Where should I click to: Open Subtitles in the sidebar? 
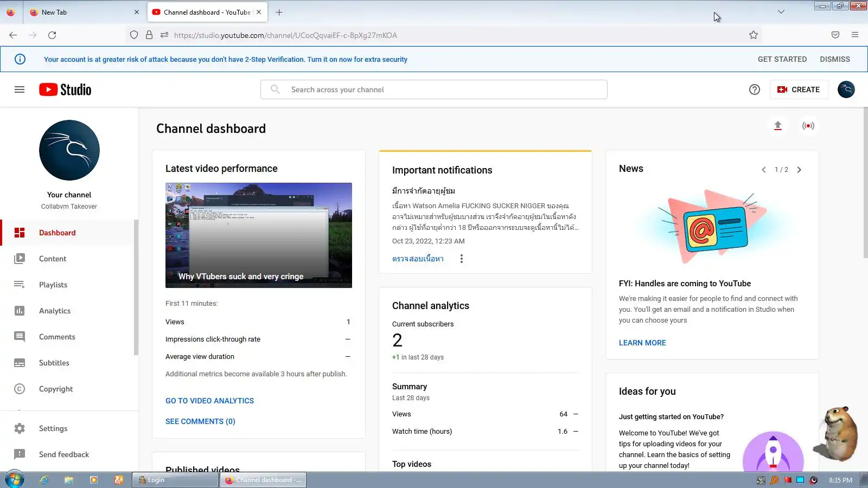[67, 363]
